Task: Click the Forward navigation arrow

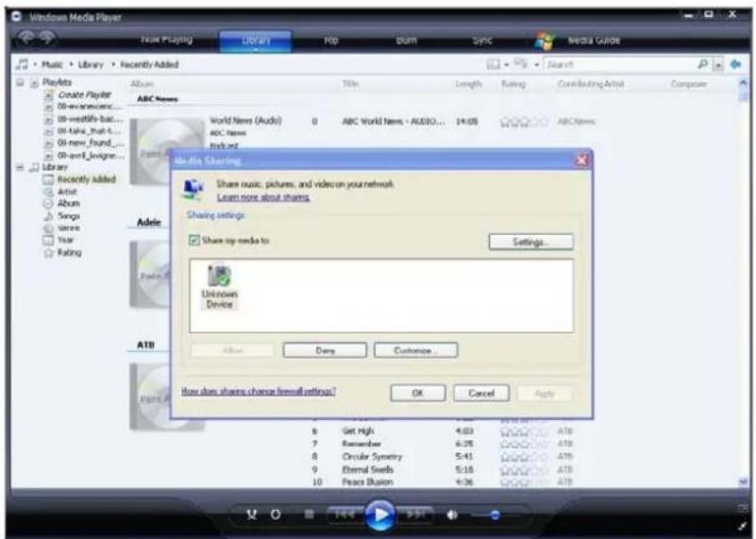Action: point(47,37)
